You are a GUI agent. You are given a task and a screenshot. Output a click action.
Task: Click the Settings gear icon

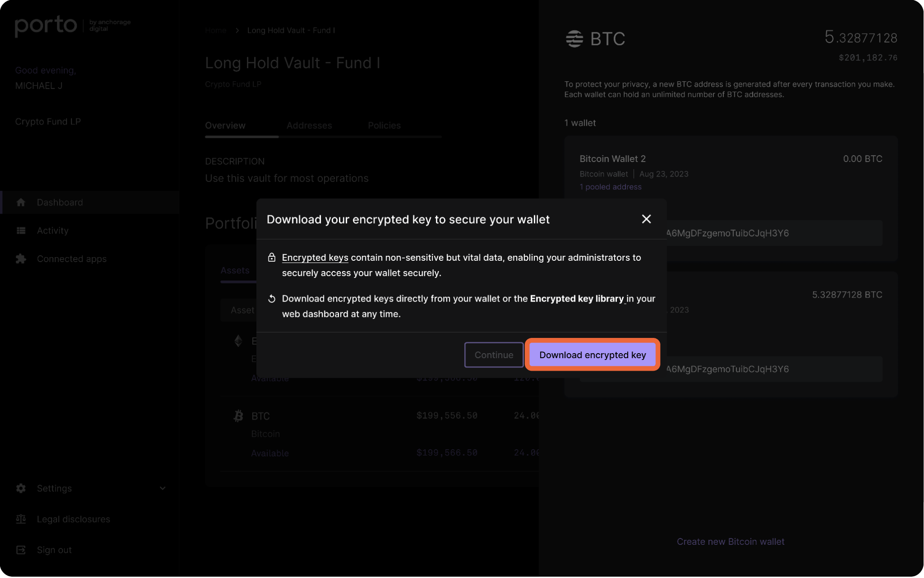(21, 489)
